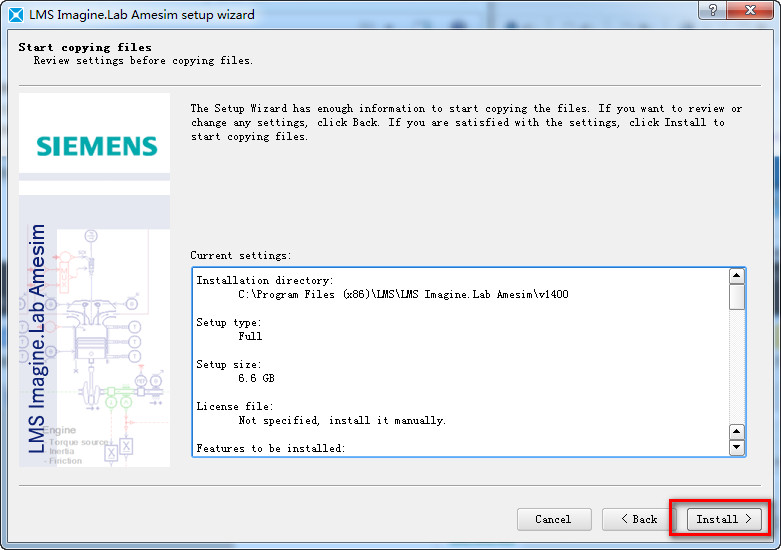Click the Amesim title bar icon

16,15
